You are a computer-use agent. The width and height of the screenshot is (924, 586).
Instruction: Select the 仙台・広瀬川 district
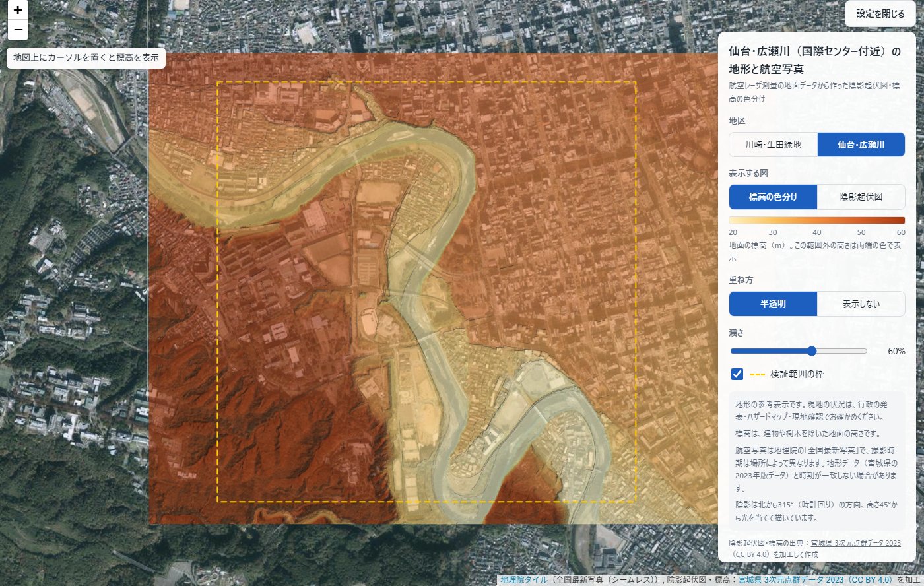click(861, 145)
